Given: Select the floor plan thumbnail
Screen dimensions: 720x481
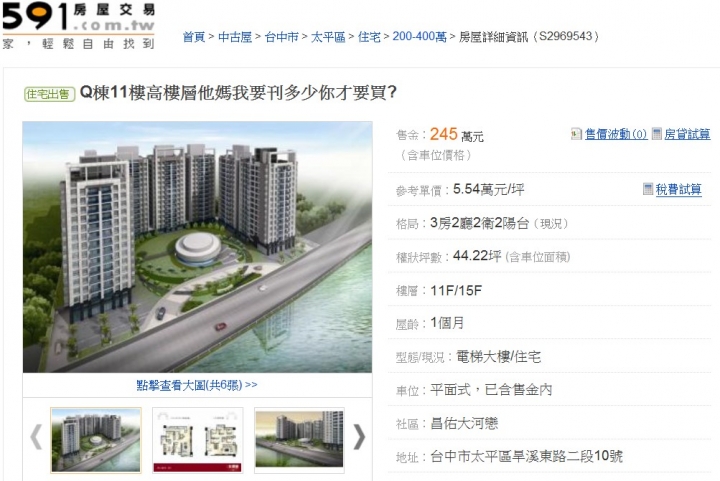Looking at the screenshot, I should click(197, 440).
